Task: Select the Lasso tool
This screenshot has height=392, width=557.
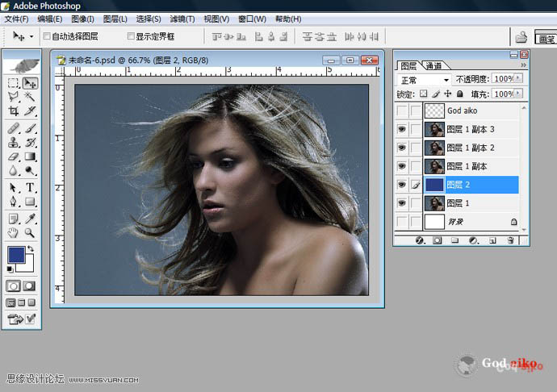Action: 13,97
